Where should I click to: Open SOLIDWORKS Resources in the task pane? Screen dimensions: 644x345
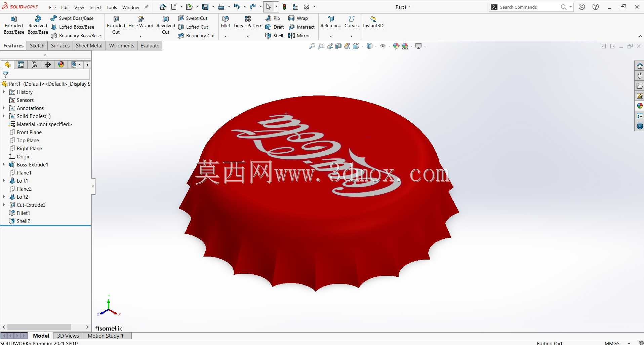[640, 66]
